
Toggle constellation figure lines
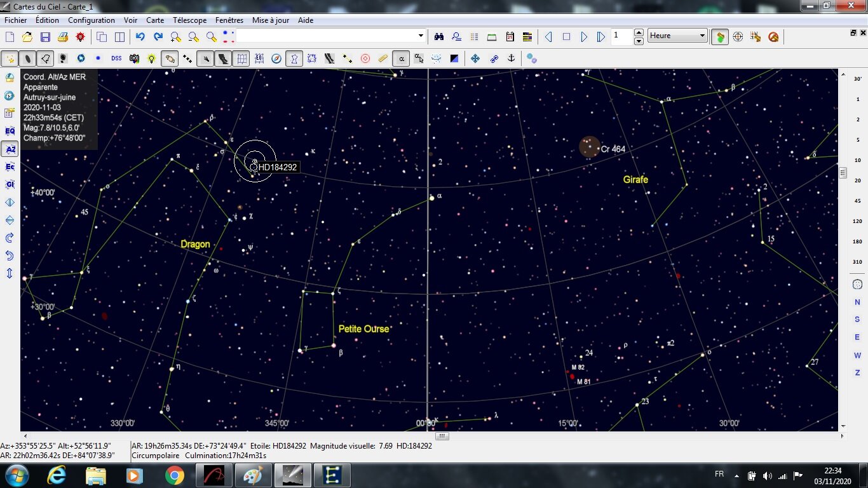294,58
